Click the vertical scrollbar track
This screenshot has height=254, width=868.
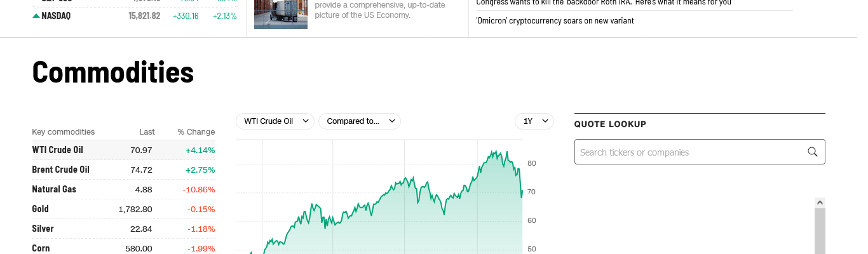pos(820,232)
